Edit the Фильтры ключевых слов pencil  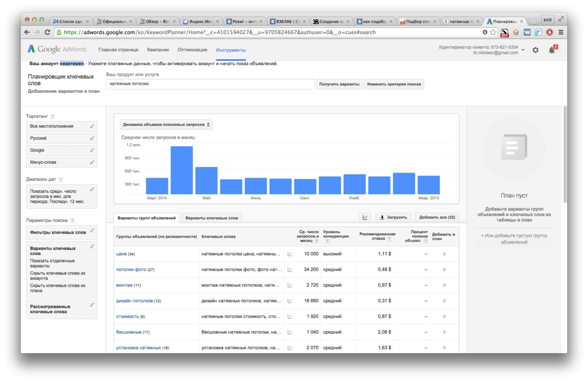92,230
